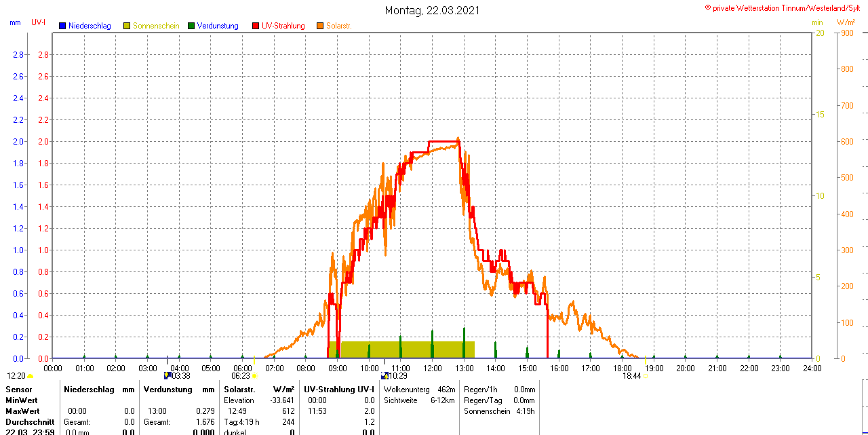
Task: Click the blue Niederschlag legend swatch
Action: coord(62,26)
